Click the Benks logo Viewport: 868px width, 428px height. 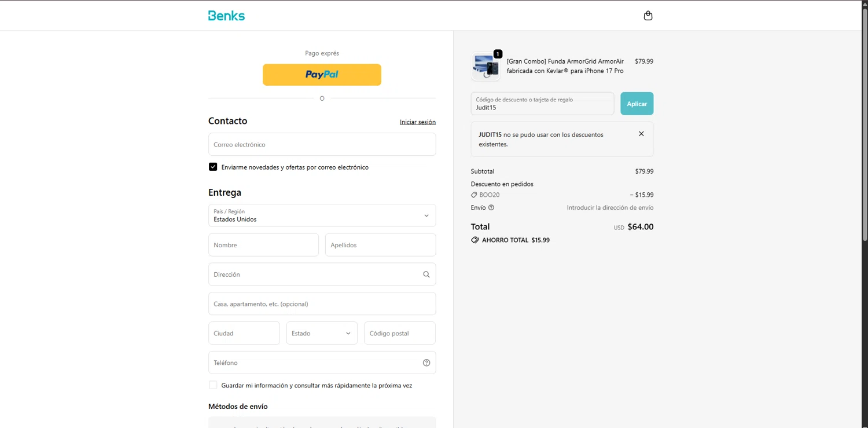(226, 16)
